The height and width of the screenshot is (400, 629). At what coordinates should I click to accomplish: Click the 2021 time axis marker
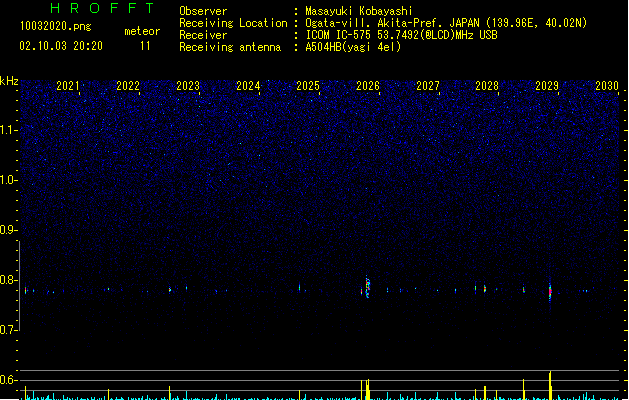click(68, 85)
